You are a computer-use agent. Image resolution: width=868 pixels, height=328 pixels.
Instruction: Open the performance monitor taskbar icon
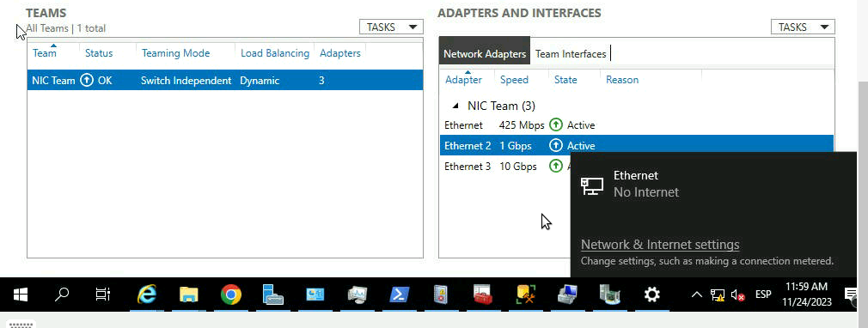[x=357, y=295]
